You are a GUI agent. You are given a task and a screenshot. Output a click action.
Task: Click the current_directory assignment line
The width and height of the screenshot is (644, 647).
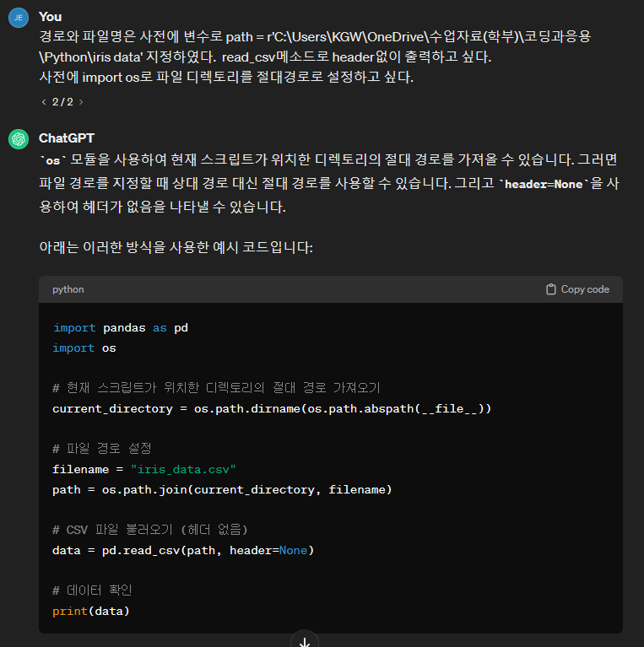tap(272, 409)
